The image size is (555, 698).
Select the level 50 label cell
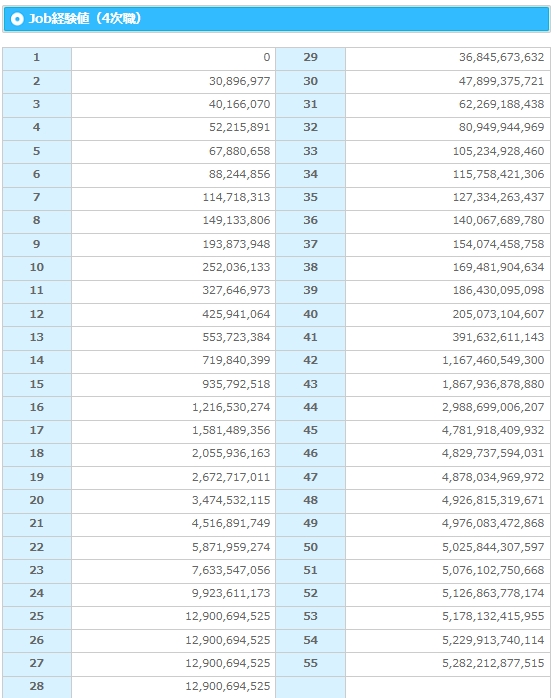311,548
